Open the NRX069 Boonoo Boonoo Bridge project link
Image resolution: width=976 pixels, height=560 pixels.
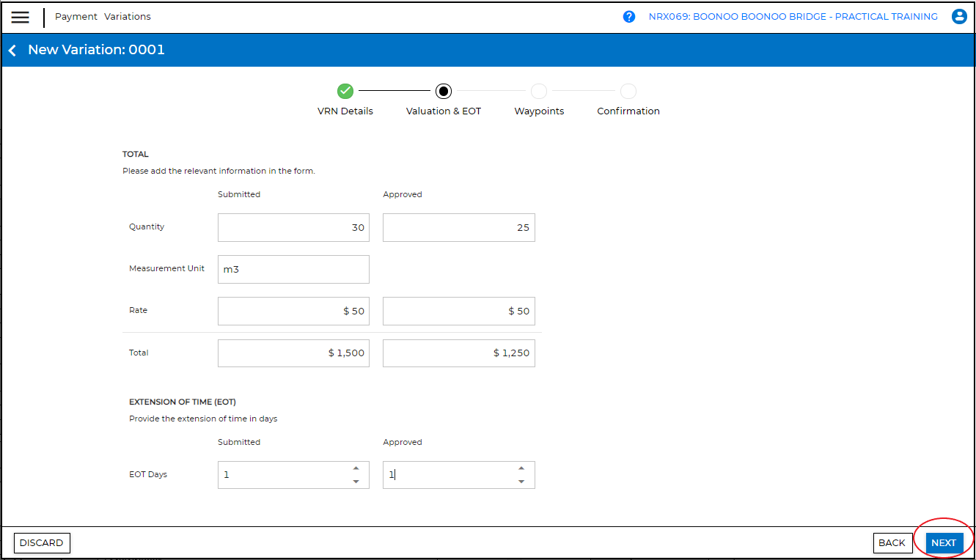[793, 17]
